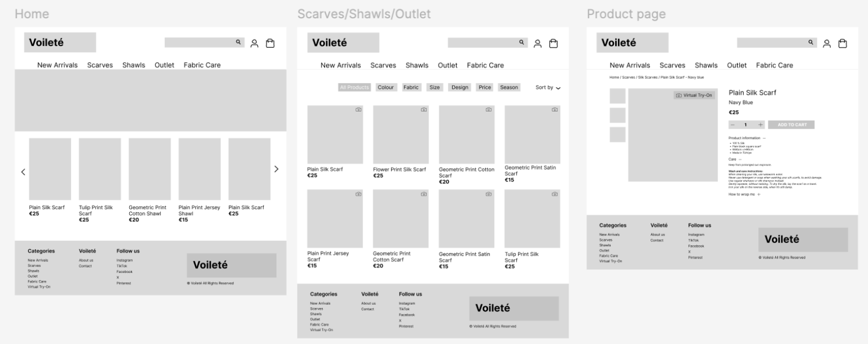
Task: Click the right carousel arrow on the Home page
Action: [x=277, y=172]
